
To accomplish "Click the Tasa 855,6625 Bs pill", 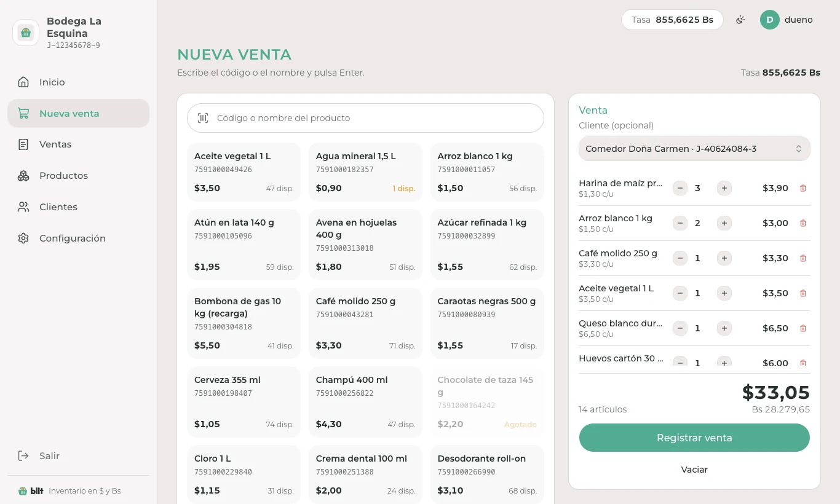I will [672, 20].
